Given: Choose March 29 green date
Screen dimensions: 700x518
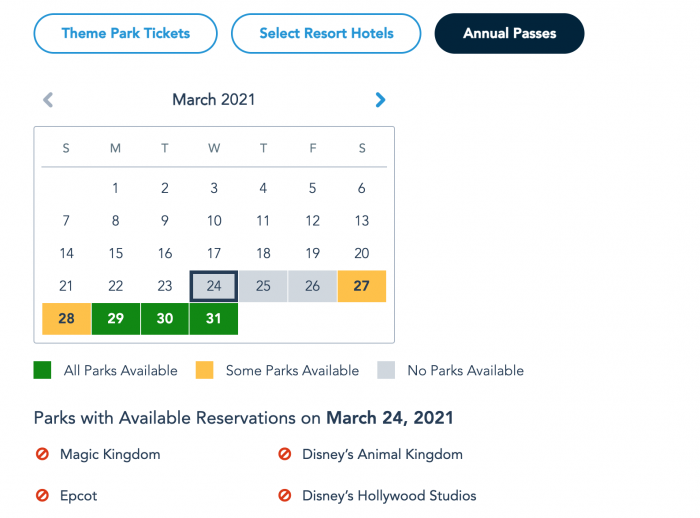Looking at the screenshot, I should (116, 318).
